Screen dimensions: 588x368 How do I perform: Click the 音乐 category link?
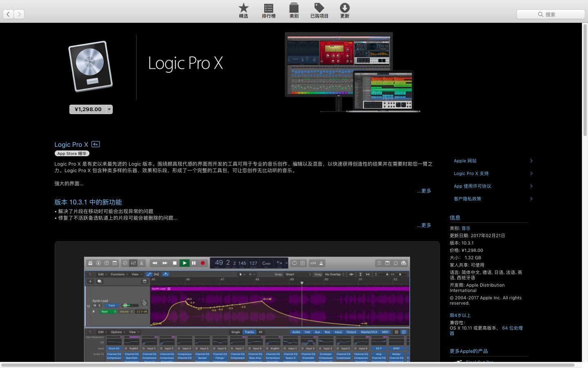click(466, 228)
